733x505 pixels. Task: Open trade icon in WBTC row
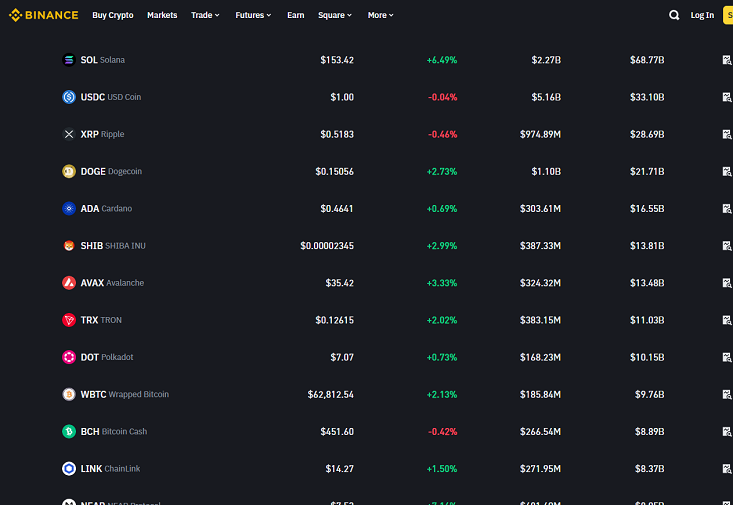click(727, 394)
